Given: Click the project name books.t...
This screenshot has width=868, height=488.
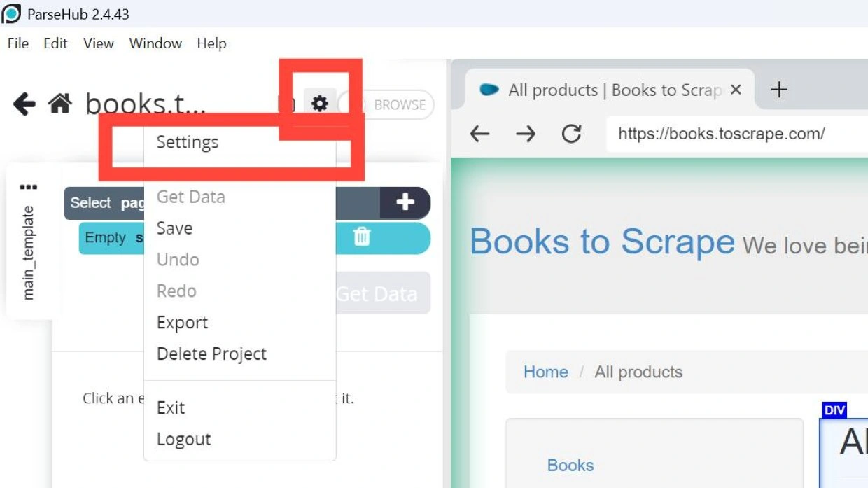Looking at the screenshot, I should 146,104.
